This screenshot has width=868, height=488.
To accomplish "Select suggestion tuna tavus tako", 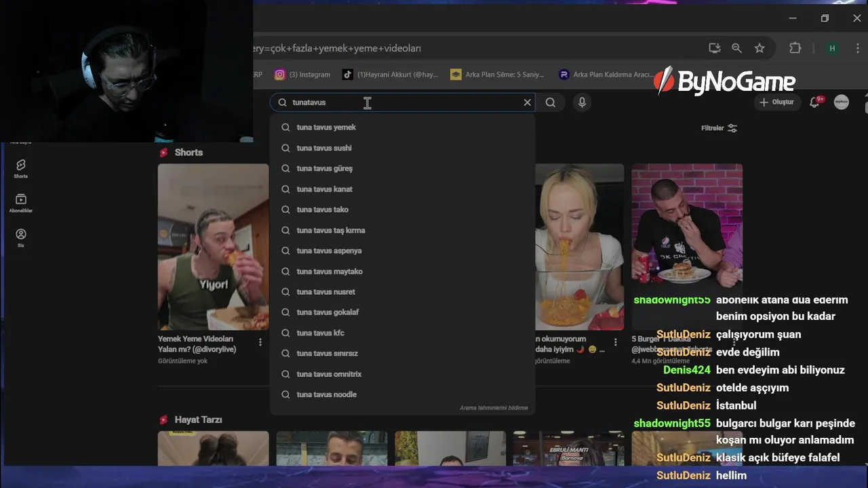I will pyautogui.click(x=402, y=209).
